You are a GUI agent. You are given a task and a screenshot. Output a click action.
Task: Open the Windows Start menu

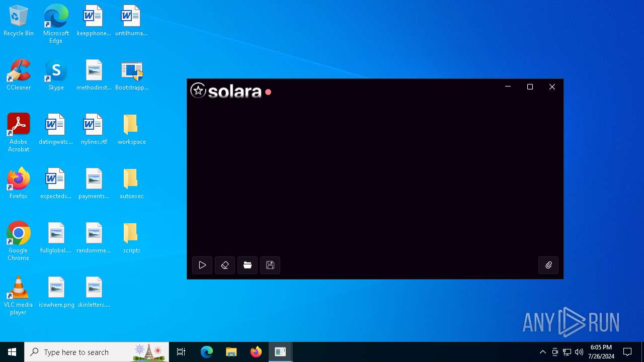click(12, 352)
